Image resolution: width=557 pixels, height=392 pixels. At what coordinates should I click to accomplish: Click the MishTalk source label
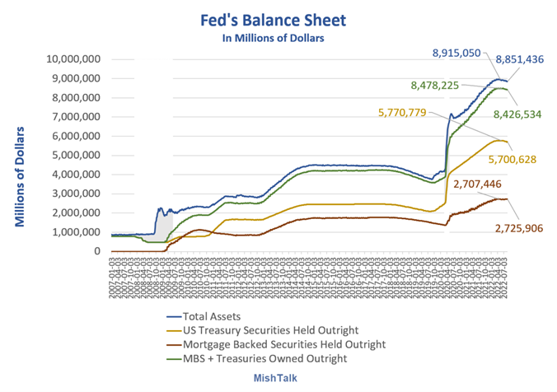pyautogui.click(x=275, y=378)
